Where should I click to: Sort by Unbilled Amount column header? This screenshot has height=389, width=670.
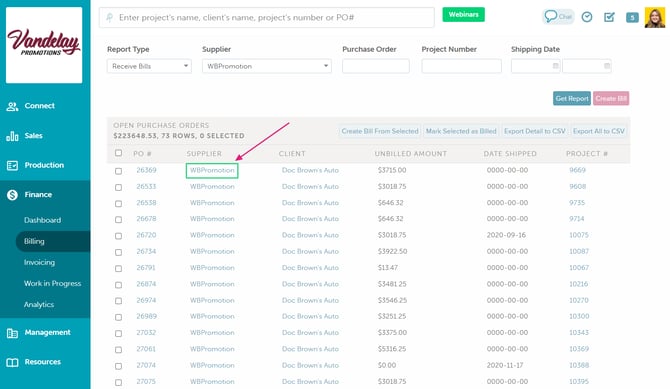tap(411, 153)
